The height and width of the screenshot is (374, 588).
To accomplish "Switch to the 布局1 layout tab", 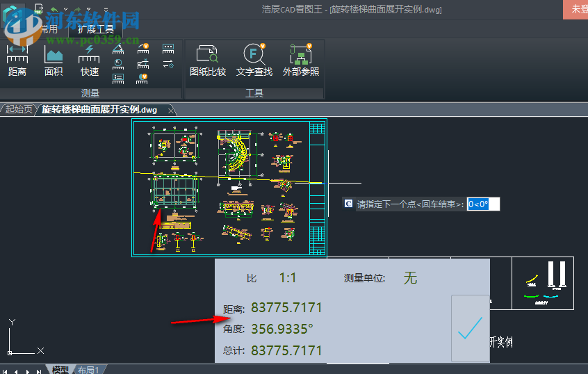I will (x=88, y=370).
